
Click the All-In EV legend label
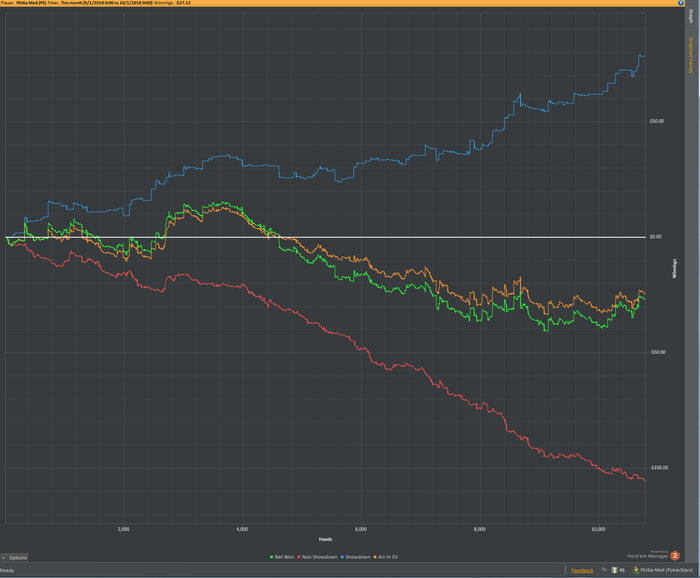pos(388,557)
